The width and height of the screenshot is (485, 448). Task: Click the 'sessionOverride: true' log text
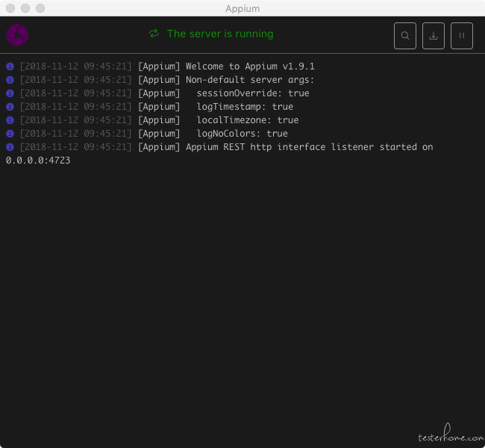pyautogui.click(x=253, y=93)
